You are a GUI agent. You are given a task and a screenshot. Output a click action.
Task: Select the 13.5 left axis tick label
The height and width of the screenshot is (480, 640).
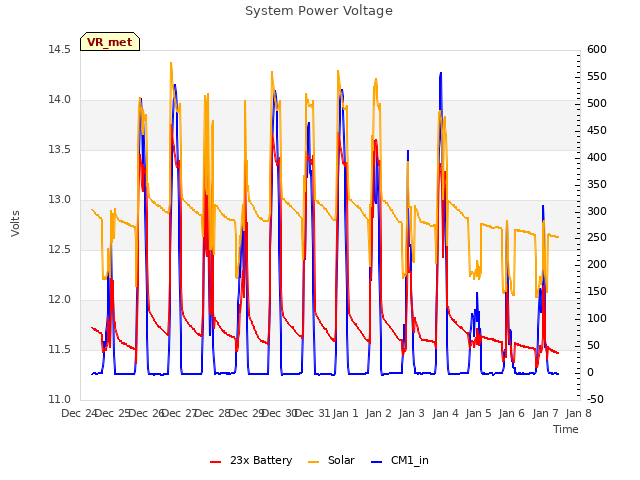pyautogui.click(x=60, y=149)
